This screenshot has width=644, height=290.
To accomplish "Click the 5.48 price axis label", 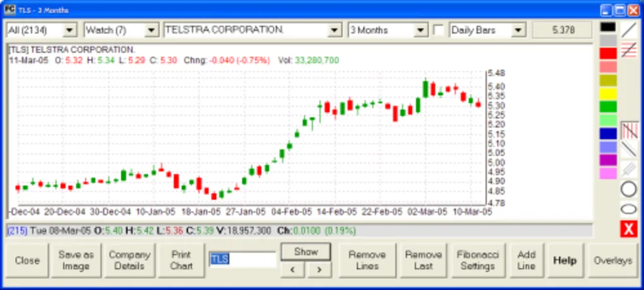I will click(496, 73).
